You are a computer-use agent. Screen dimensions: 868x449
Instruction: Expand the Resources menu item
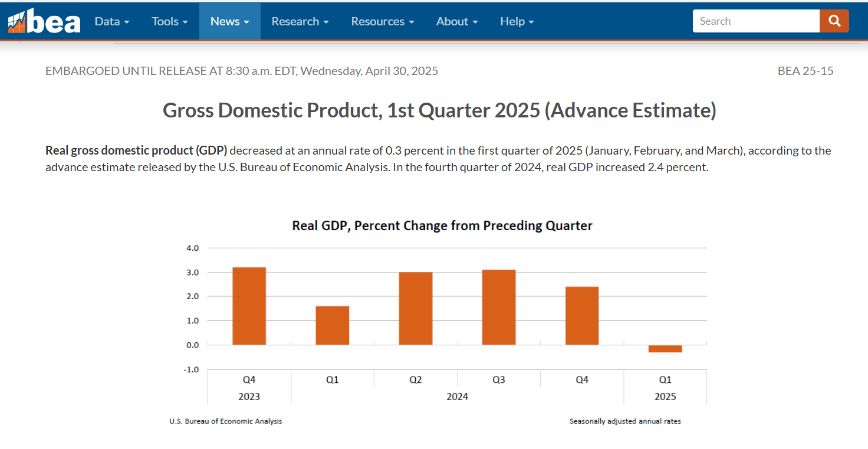382,21
